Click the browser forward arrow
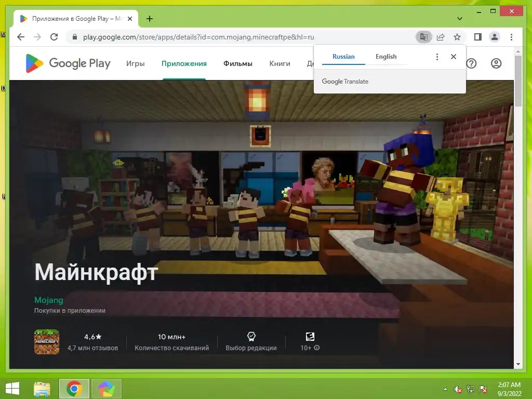The image size is (532, 399). [x=37, y=37]
